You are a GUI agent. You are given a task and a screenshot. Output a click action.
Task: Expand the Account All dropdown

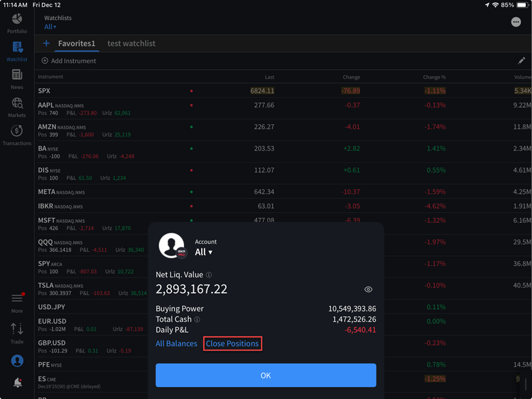203,252
